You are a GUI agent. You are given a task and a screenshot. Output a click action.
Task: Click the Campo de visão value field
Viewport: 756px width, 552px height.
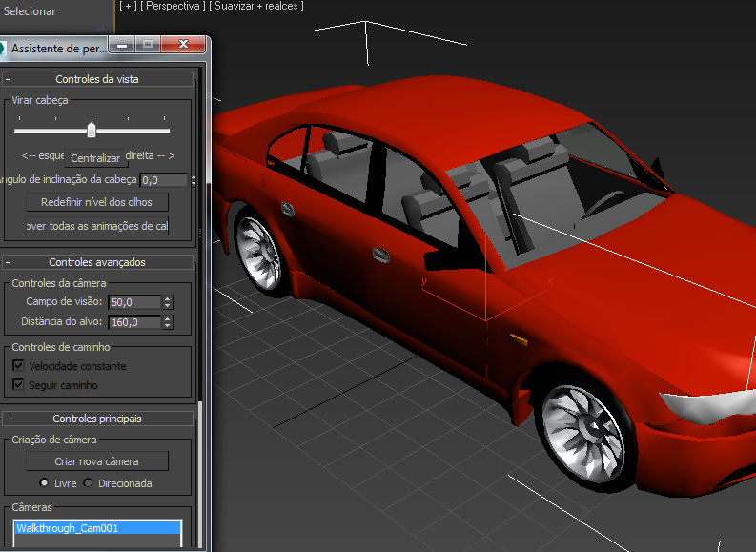pyautogui.click(x=134, y=302)
